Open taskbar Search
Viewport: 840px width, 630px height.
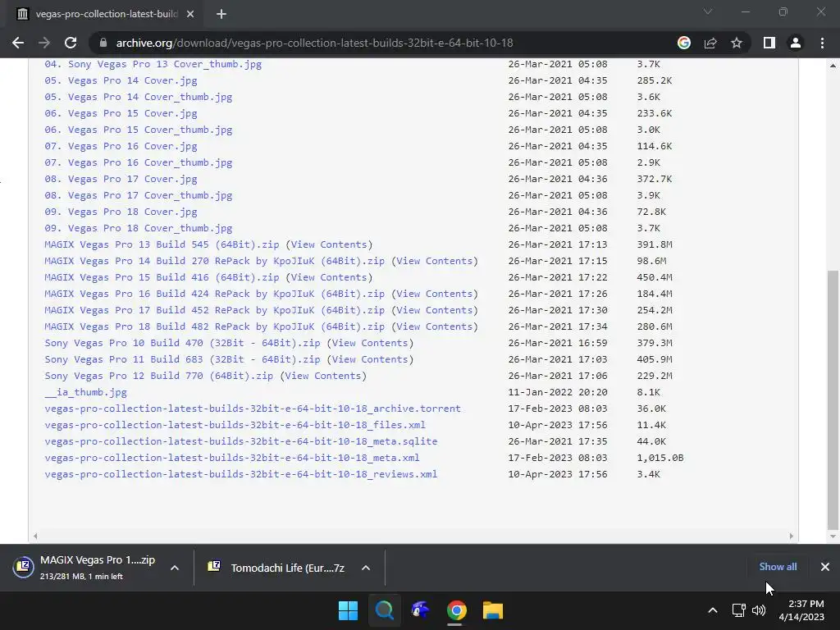tap(384, 610)
